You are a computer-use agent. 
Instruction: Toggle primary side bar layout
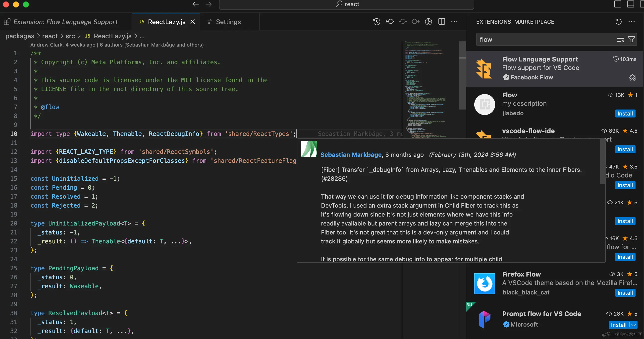pos(617,4)
